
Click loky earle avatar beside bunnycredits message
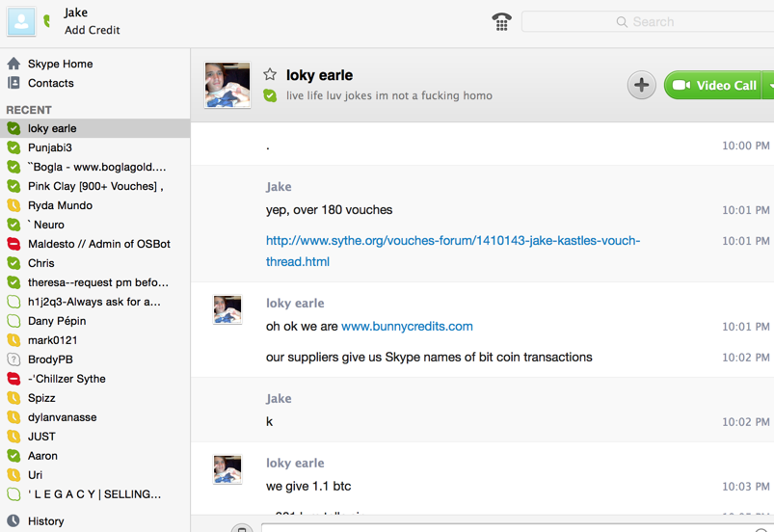pyautogui.click(x=227, y=309)
